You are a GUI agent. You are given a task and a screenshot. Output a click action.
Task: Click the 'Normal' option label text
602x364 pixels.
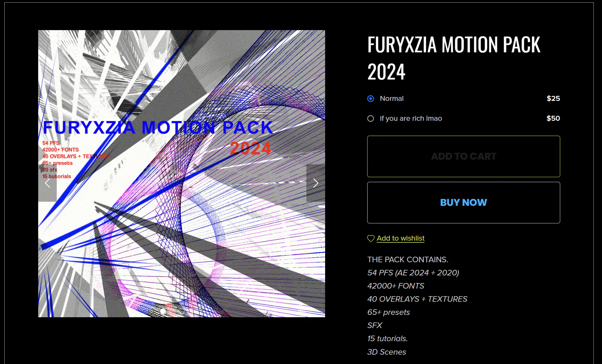(392, 99)
